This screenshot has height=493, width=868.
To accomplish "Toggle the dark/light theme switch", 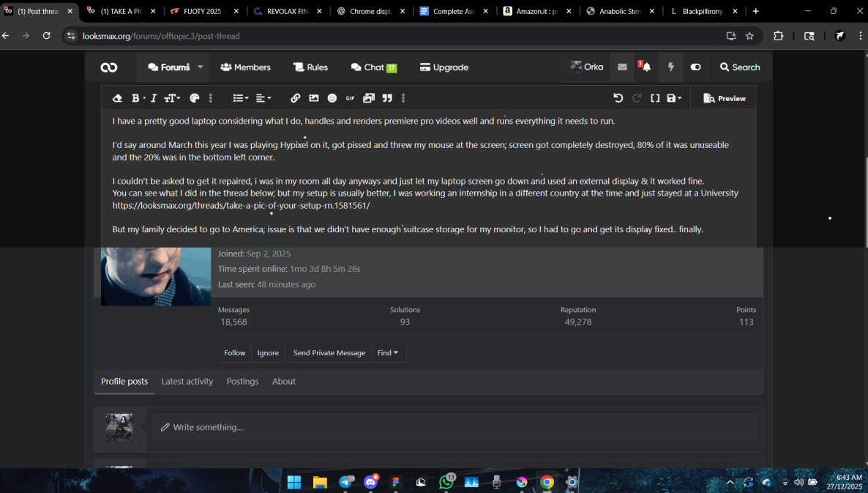I will click(x=695, y=67).
